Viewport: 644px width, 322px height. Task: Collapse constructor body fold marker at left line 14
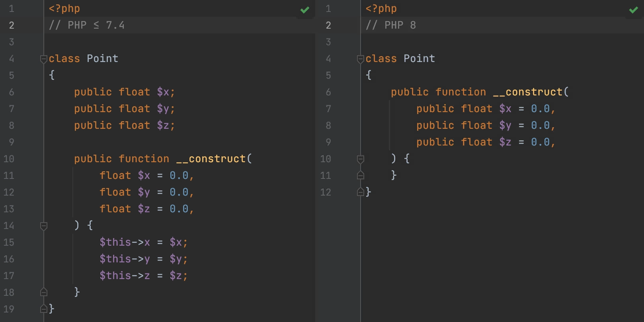pyautogui.click(x=44, y=226)
